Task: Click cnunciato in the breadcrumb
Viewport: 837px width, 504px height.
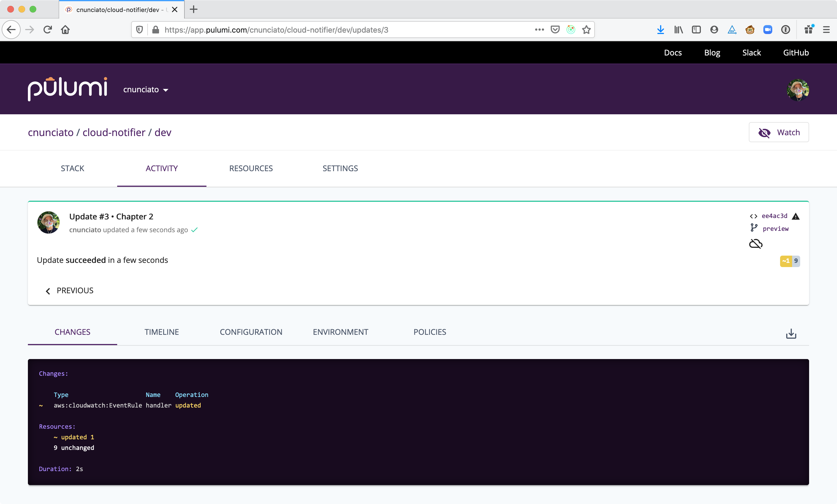Action: (x=50, y=132)
